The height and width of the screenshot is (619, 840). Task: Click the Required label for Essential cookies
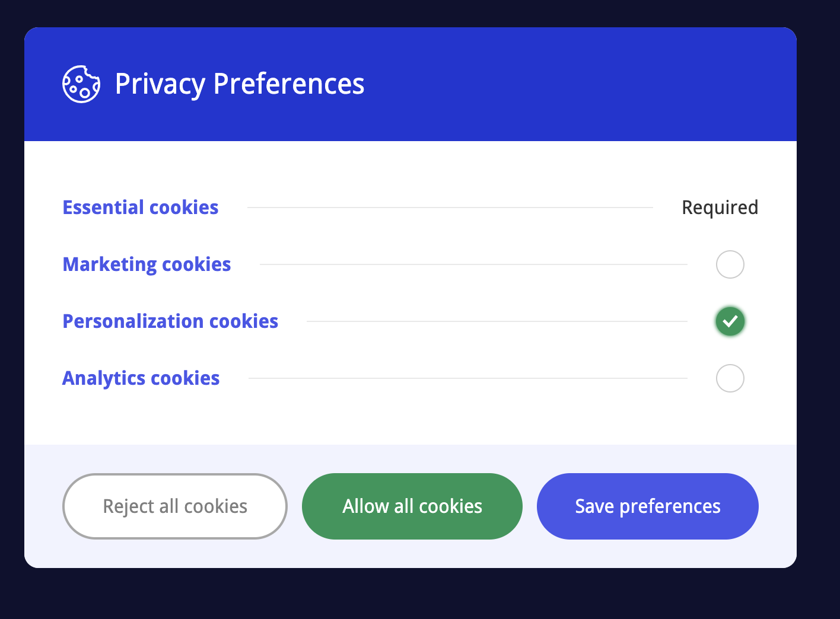click(720, 208)
